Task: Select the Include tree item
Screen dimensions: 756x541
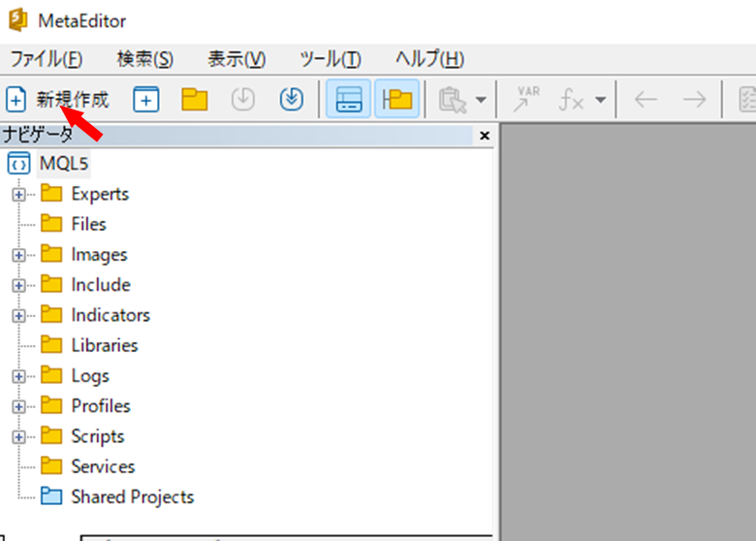Action: click(101, 285)
